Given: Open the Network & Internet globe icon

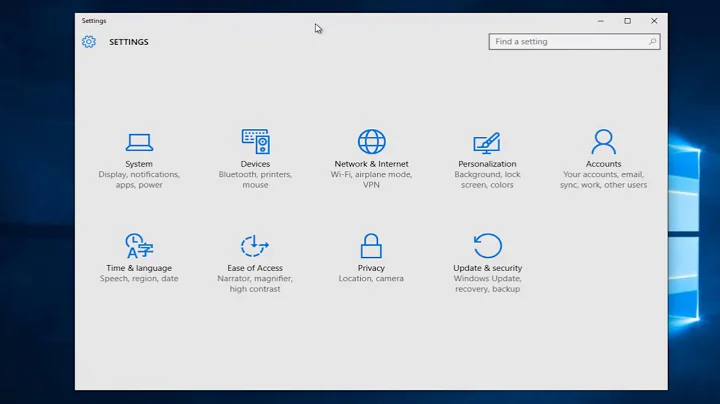Looking at the screenshot, I should (x=371, y=141).
